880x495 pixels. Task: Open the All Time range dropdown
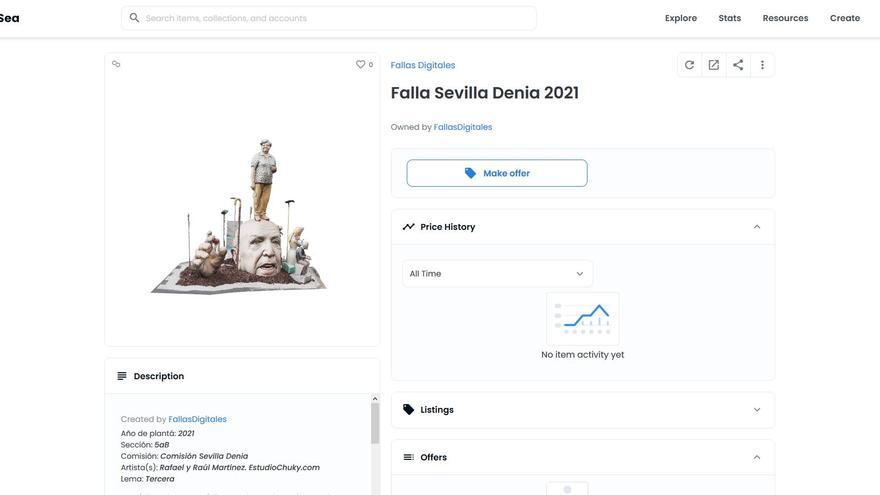coord(497,274)
